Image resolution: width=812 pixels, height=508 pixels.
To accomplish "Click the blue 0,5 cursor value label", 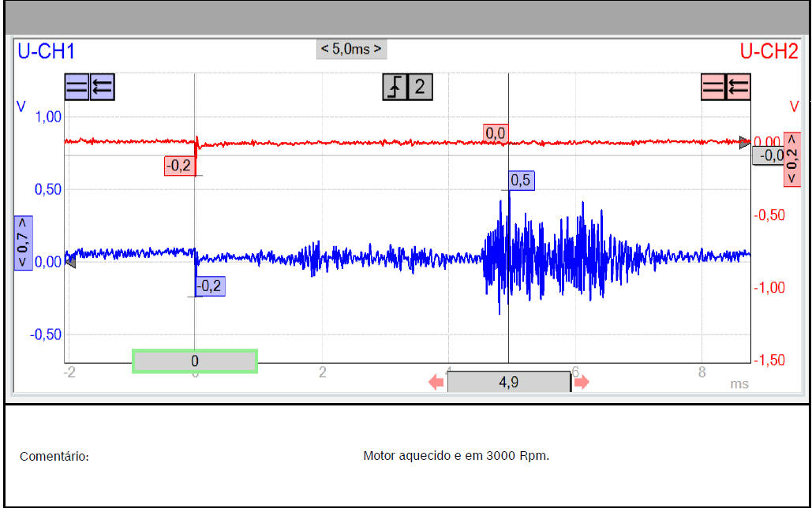I will (521, 181).
